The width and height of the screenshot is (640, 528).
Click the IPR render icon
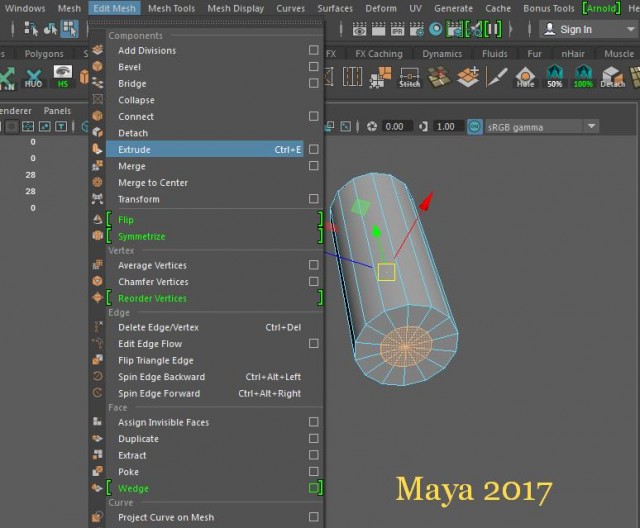coord(397,29)
